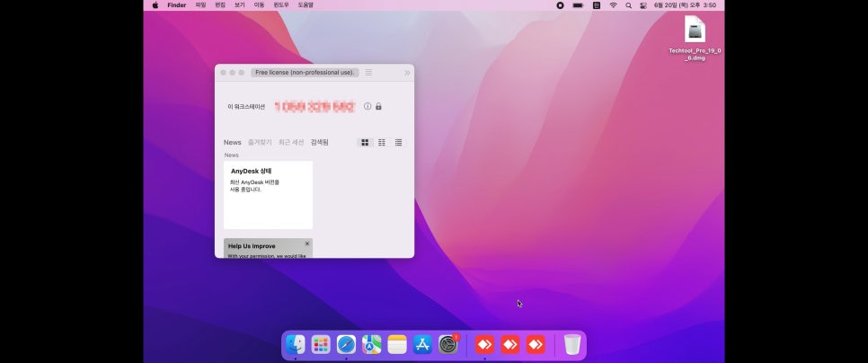Viewport: 868px width, 363px height.
Task: Click the lock icon next to the address
Action: point(378,106)
